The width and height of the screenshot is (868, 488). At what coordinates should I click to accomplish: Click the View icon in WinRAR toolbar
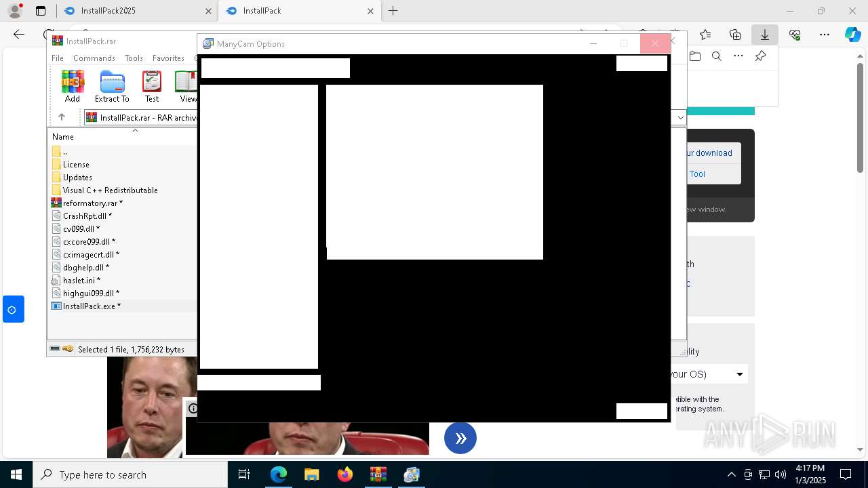186,86
